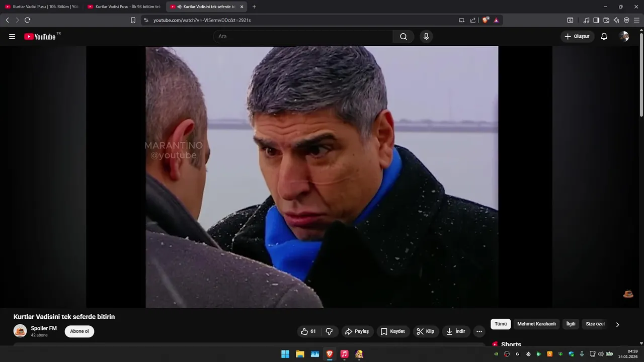644x362 pixels.
Task: Bookmark this page
Action: [x=133, y=20]
